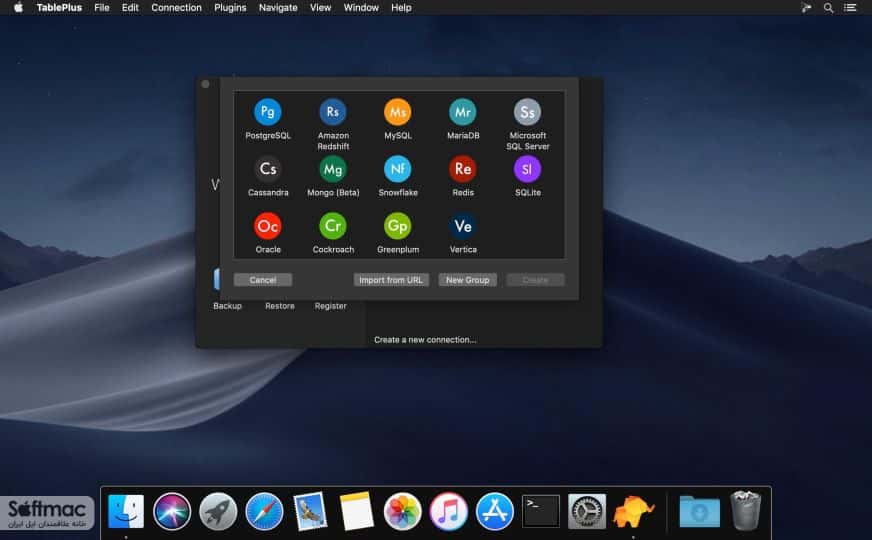
Task: Launch Siri from the Dock
Action: (172, 511)
